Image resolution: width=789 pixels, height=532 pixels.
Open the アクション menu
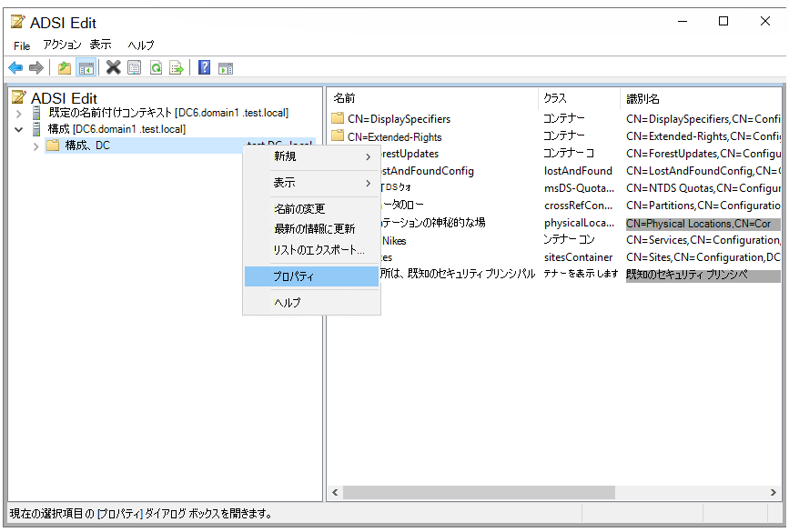tap(62, 45)
